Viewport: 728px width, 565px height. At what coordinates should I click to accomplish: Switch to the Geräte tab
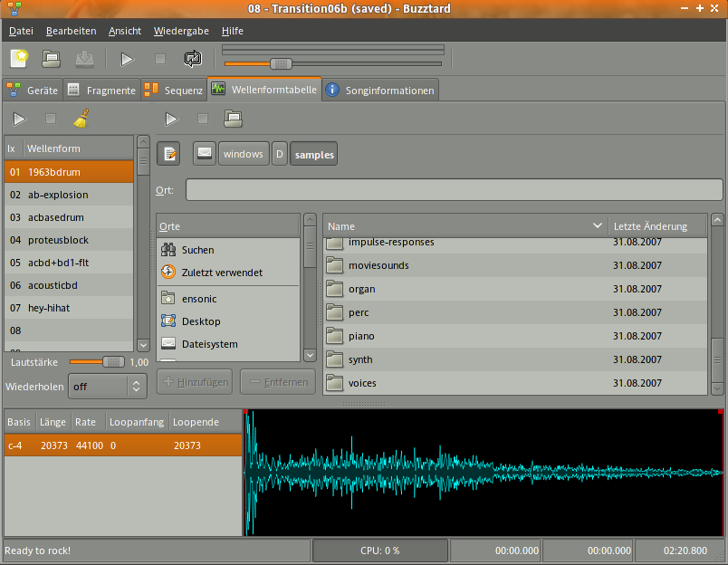[x=33, y=90]
